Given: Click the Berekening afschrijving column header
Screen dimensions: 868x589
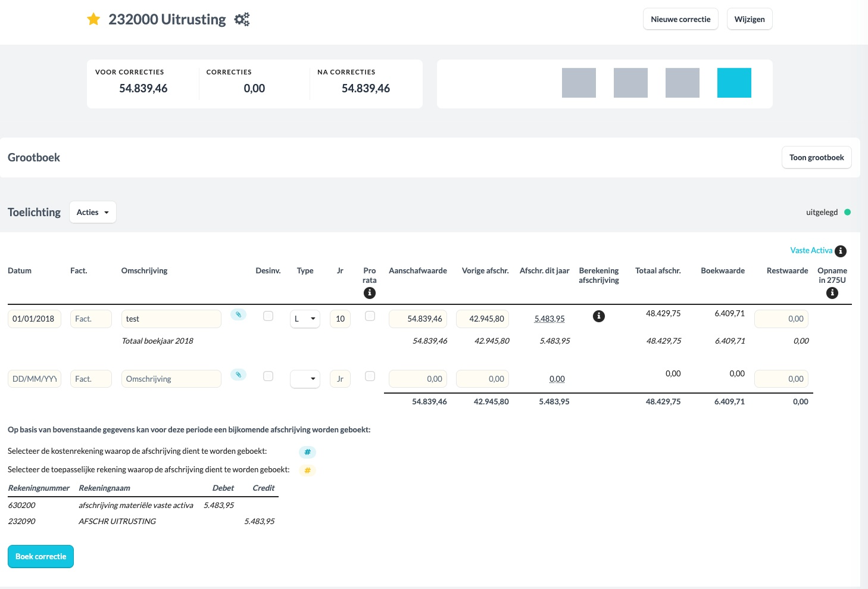Looking at the screenshot, I should [x=599, y=275].
